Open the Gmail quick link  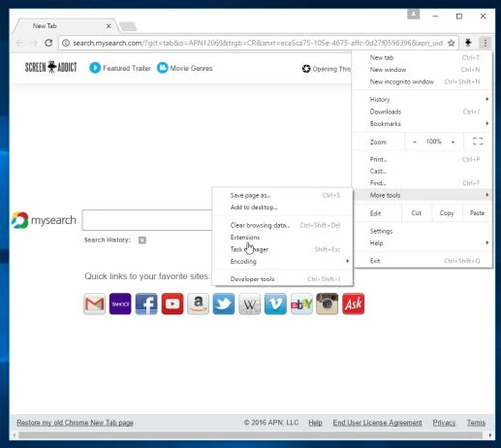[94, 304]
